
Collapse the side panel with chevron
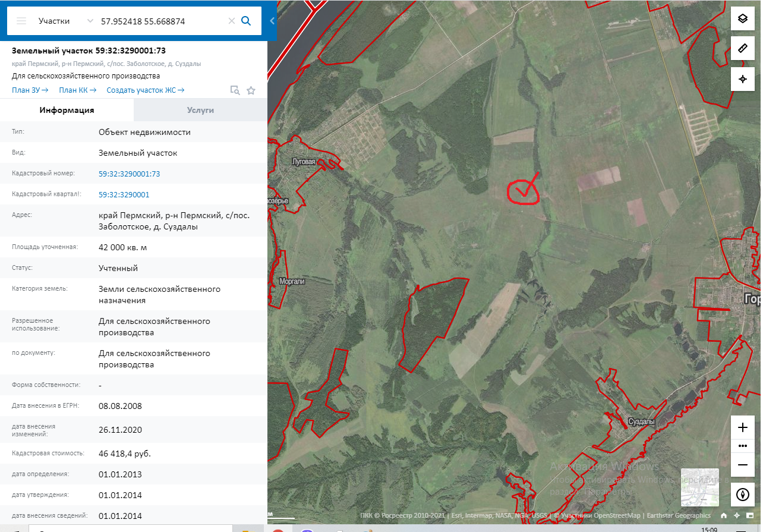[272, 21]
